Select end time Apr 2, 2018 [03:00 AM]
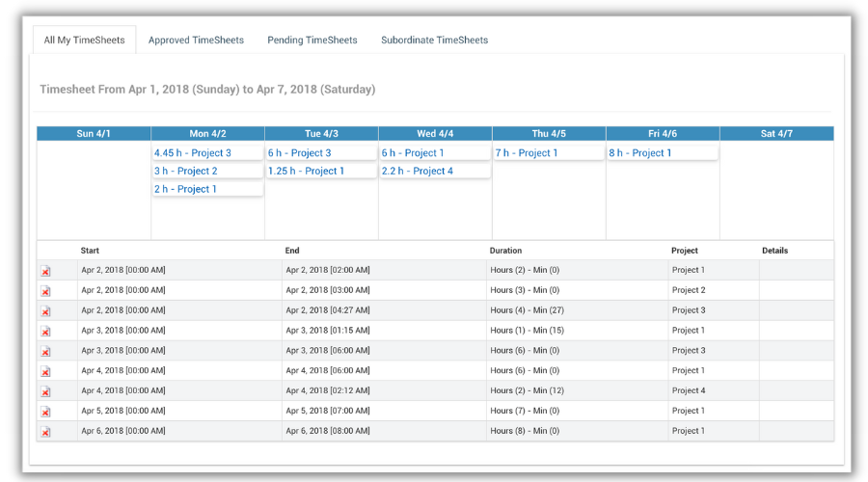 328,290
